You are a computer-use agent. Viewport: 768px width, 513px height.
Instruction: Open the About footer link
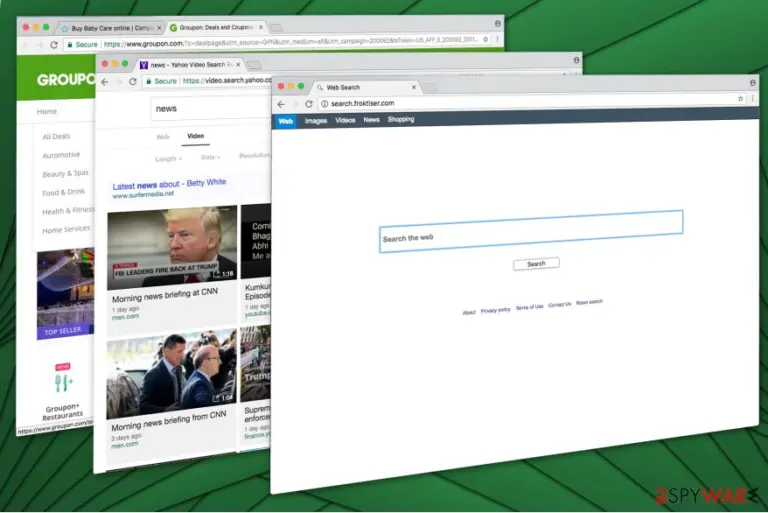(x=469, y=312)
